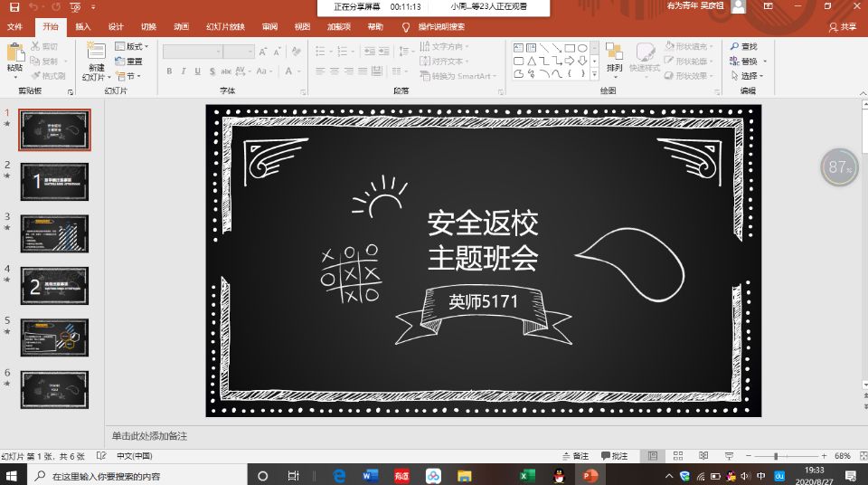Open the Arrange (排列) tool

point(614,58)
